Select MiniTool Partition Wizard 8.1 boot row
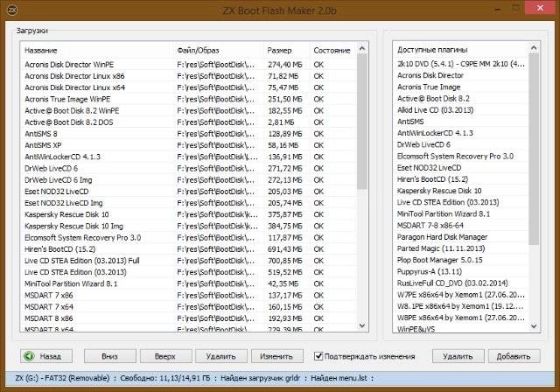The width and height of the screenshot is (560, 392). (189, 283)
